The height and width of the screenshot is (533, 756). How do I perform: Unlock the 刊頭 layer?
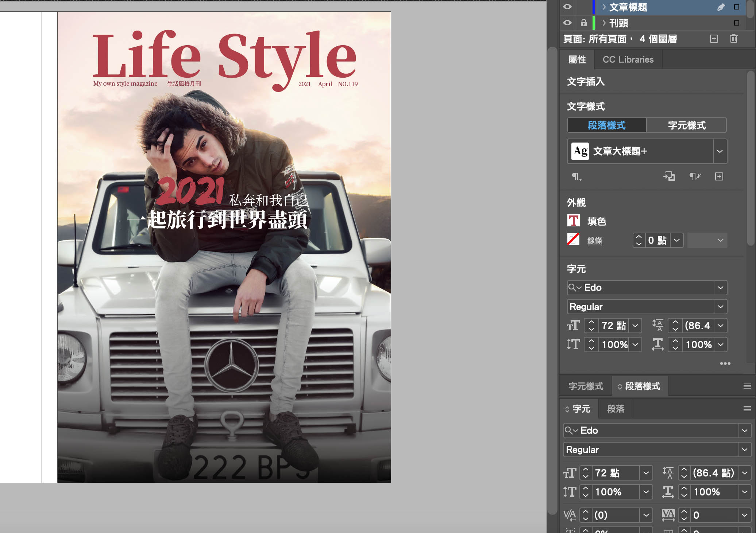(x=583, y=23)
